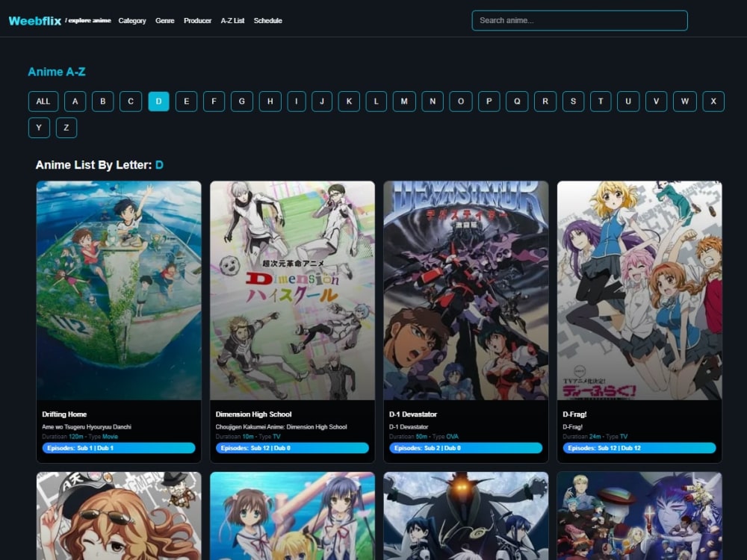Open second-row poster with glowing-eyed figure
The height and width of the screenshot is (560, 747).
coord(466,516)
